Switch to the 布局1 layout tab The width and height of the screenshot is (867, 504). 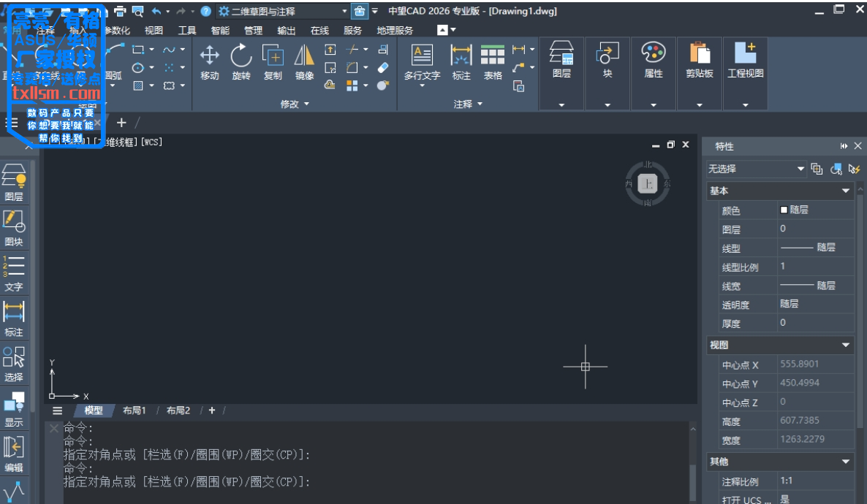(135, 411)
